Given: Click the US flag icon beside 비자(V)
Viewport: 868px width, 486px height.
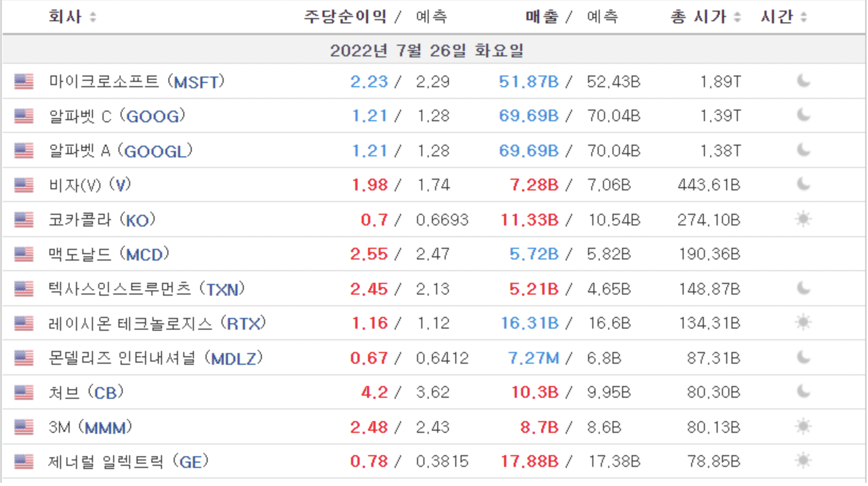Looking at the screenshot, I should [24, 185].
